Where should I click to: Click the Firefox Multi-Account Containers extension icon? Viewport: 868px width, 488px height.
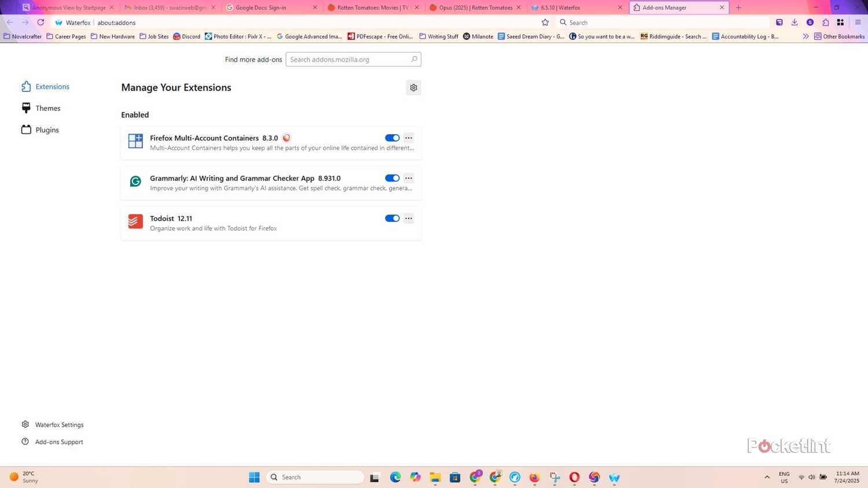pyautogui.click(x=135, y=141)
